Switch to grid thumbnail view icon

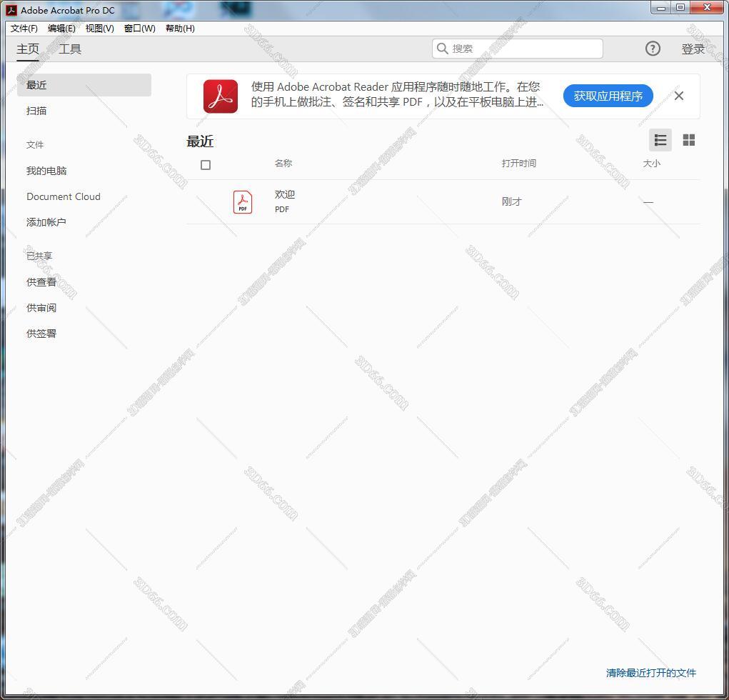(688, 140)
